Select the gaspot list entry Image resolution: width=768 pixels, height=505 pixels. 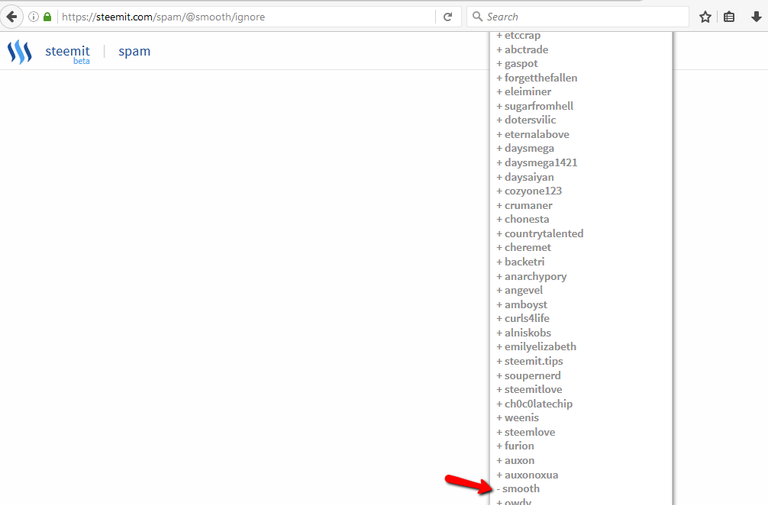[x=517, y=64]
